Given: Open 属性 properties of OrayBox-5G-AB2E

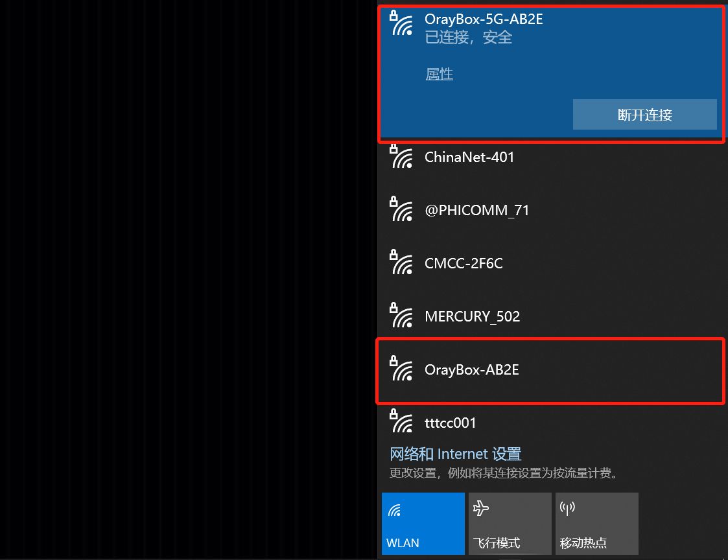Looking at the screenshot, I should 440,75.
